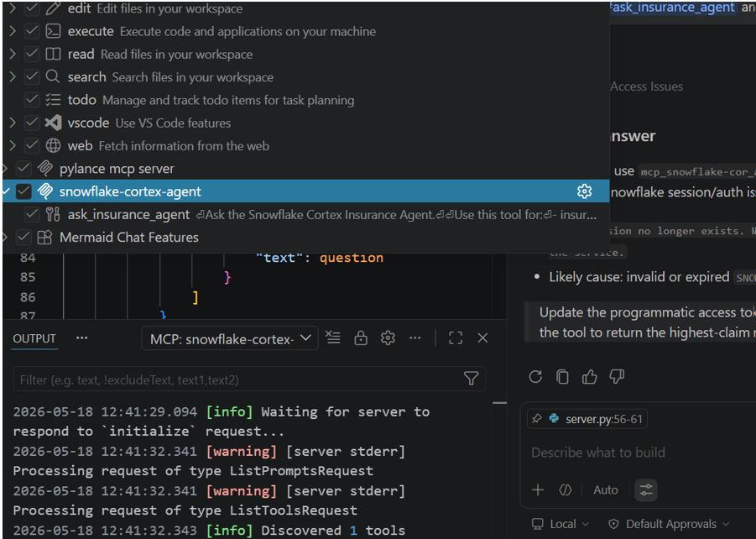Click extension icon beside Mermaid Chat Features

[x=44, y=237]
